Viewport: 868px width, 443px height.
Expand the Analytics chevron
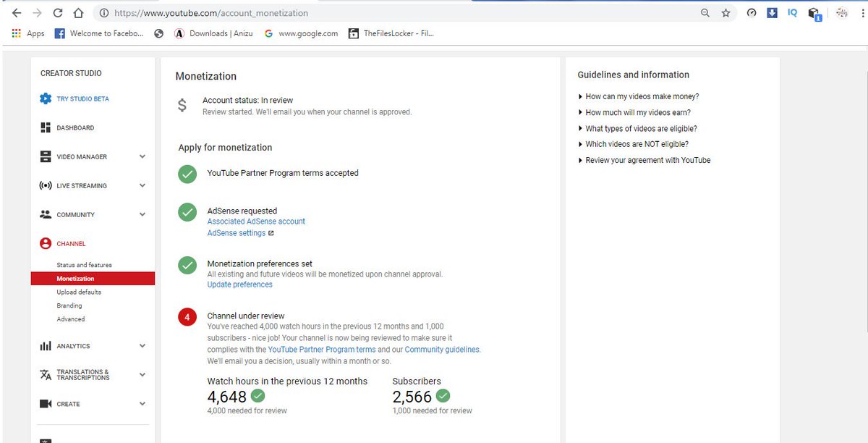tap(142, 346)
